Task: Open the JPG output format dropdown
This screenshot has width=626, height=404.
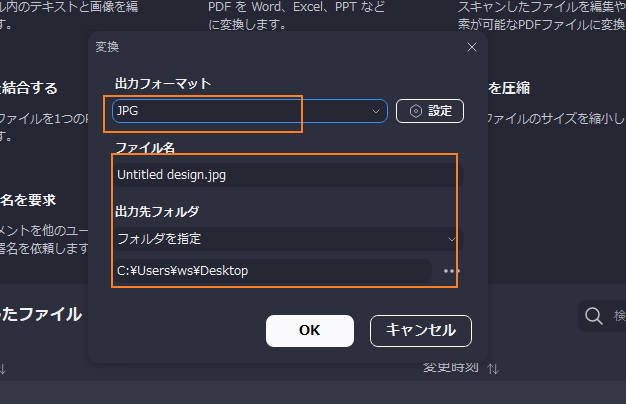Action: (x=250, y=111)
